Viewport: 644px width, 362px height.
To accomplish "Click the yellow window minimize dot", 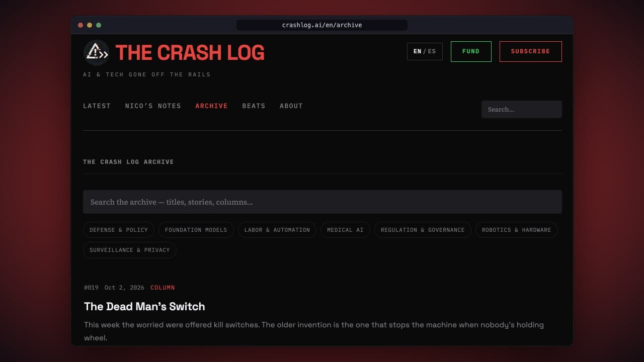I will [90, 25].
